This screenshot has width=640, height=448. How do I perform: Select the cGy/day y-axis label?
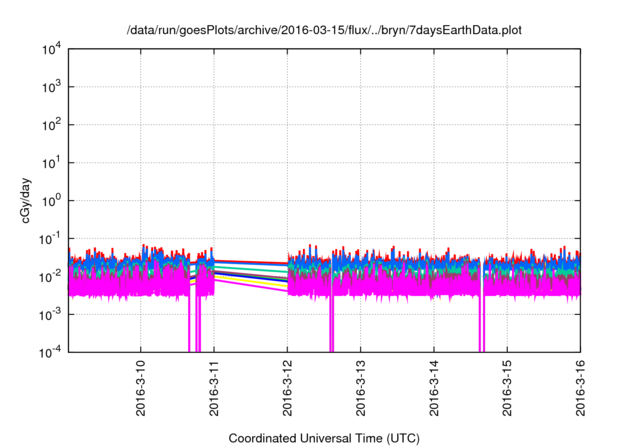[25, 200]
